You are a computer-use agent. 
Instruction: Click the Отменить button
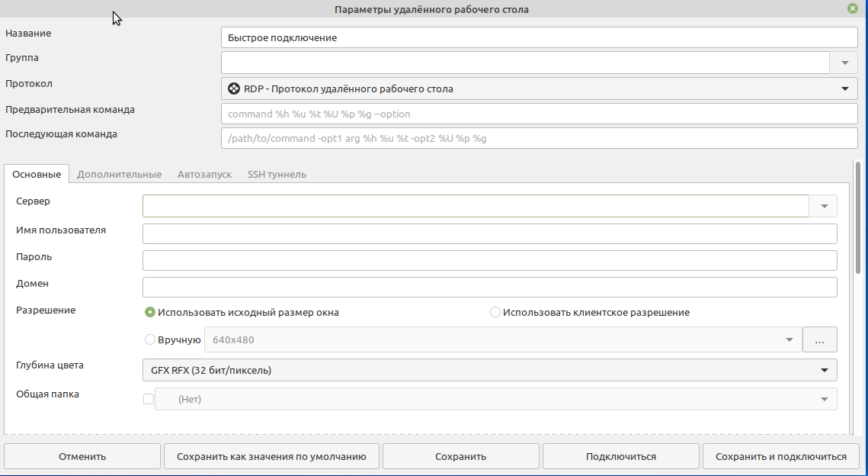(x=82, y=455)
